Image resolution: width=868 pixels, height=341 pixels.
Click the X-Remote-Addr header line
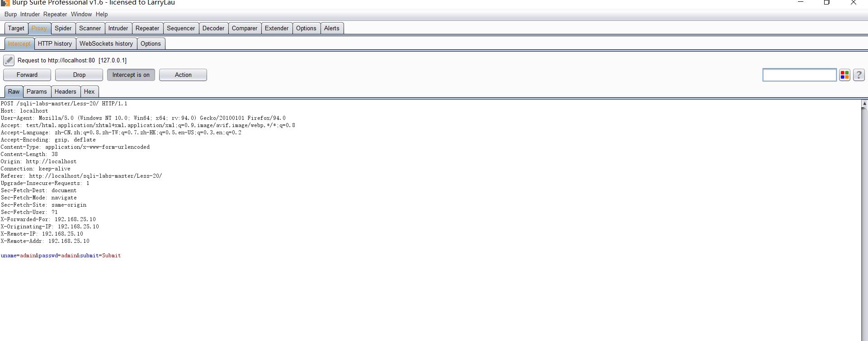coord(45,241)
